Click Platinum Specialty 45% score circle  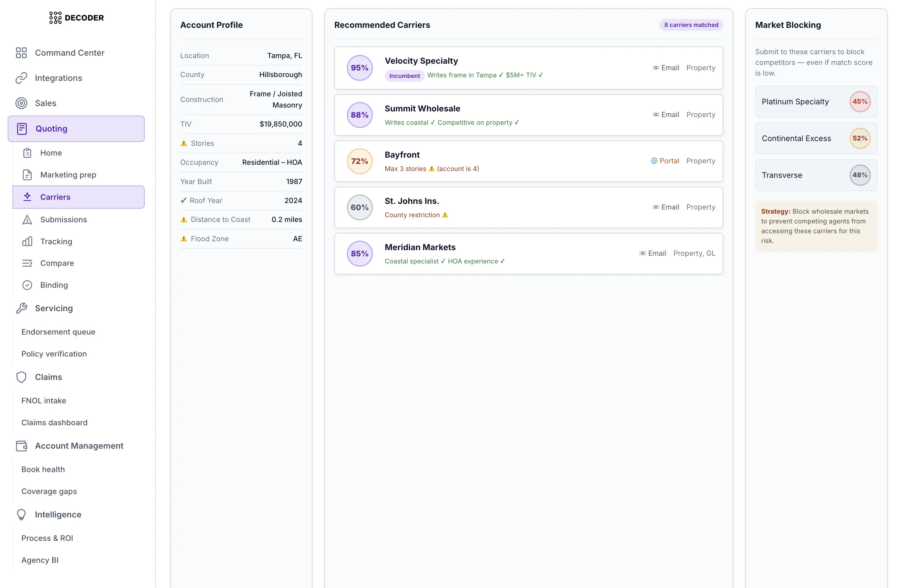[859, 102]
